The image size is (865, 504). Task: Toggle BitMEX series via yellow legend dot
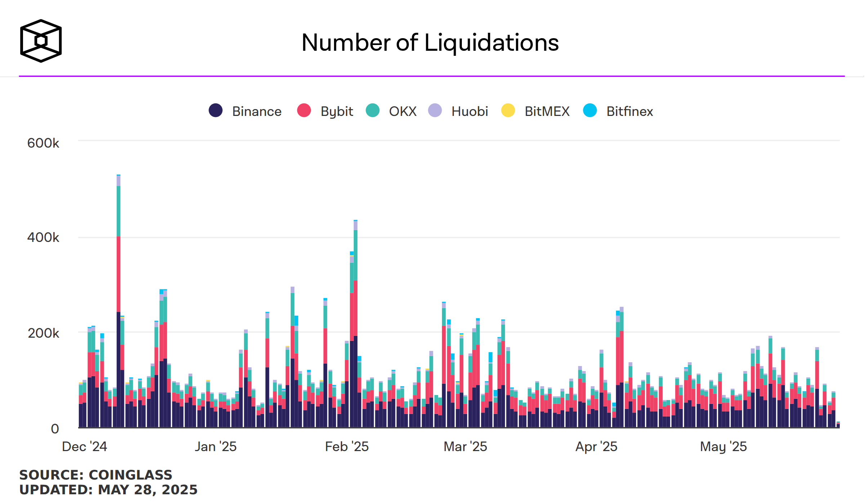pos(508,111)
